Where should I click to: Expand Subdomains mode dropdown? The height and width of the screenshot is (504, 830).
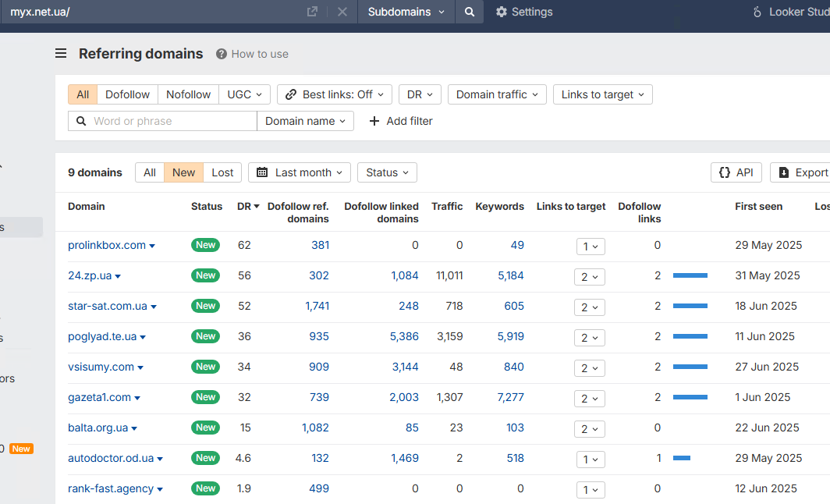[x=406, y=12]
